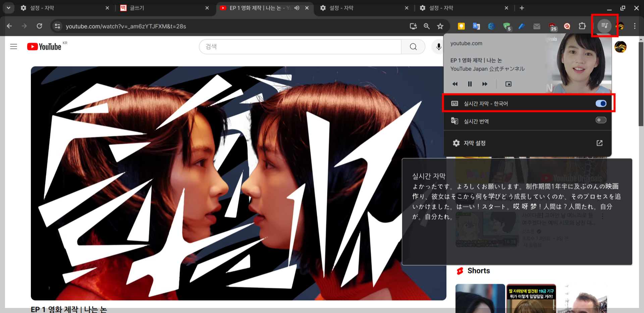
Task: Enter picture-in-picture from media popup
Action: coord(508,84)
